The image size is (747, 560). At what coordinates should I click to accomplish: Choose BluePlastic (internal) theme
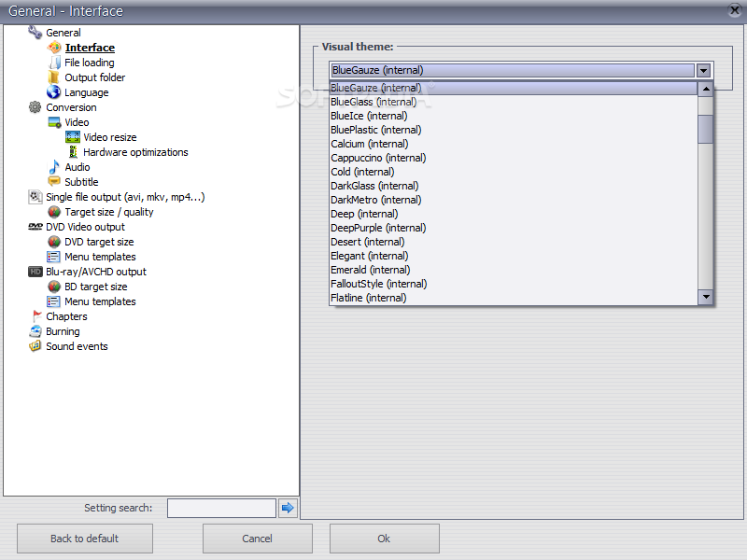pyautogui.click(x=514, y=130)
